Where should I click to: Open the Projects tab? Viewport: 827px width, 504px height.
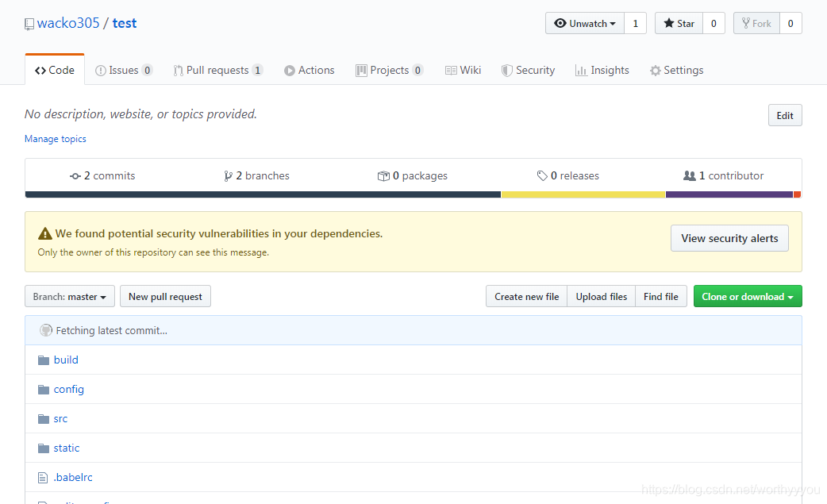pyautogui.click(x=389, y=70)
